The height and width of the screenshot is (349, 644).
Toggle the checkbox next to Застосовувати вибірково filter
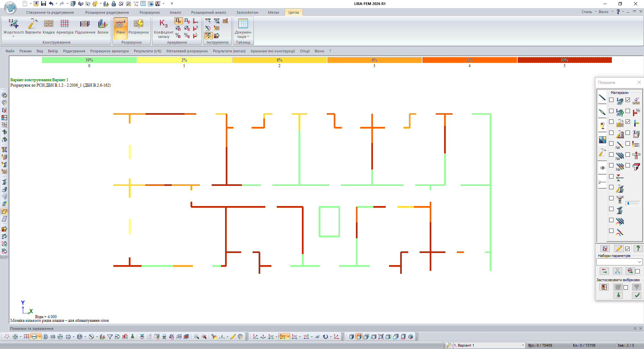(x=626, y=287)
